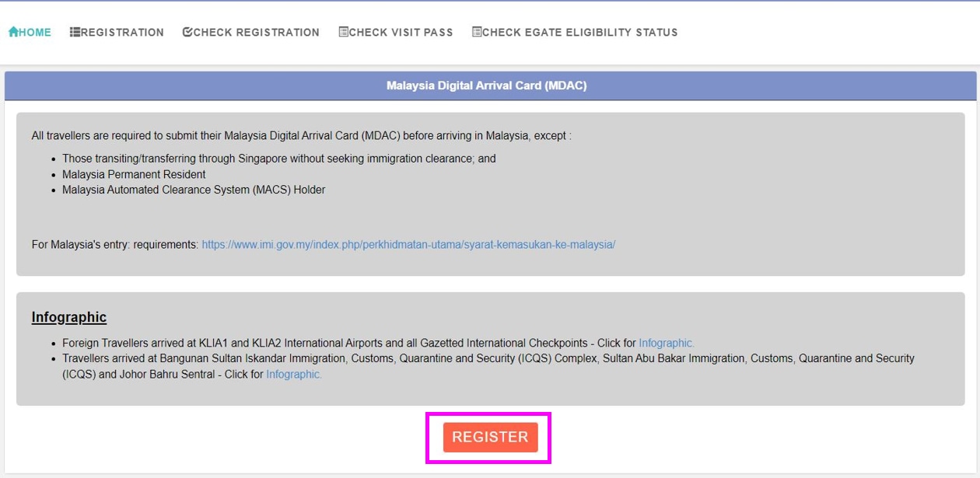Viewport: 980px width, 478px height.
Task: Click the icon beside CHECK EGATE ELIGIBILITY STATUS
Action: (477, 32)
